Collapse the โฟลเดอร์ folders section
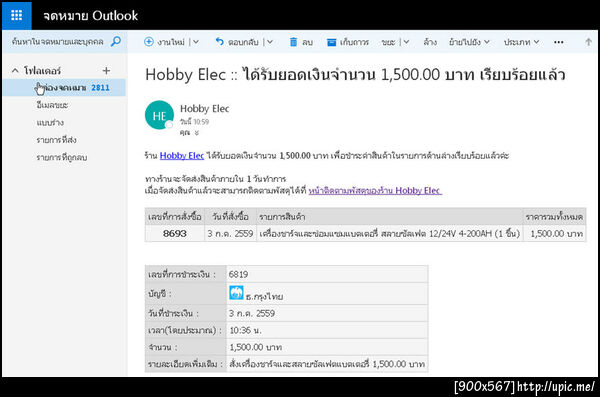This screenshot has height=397, width=600. 15,71
